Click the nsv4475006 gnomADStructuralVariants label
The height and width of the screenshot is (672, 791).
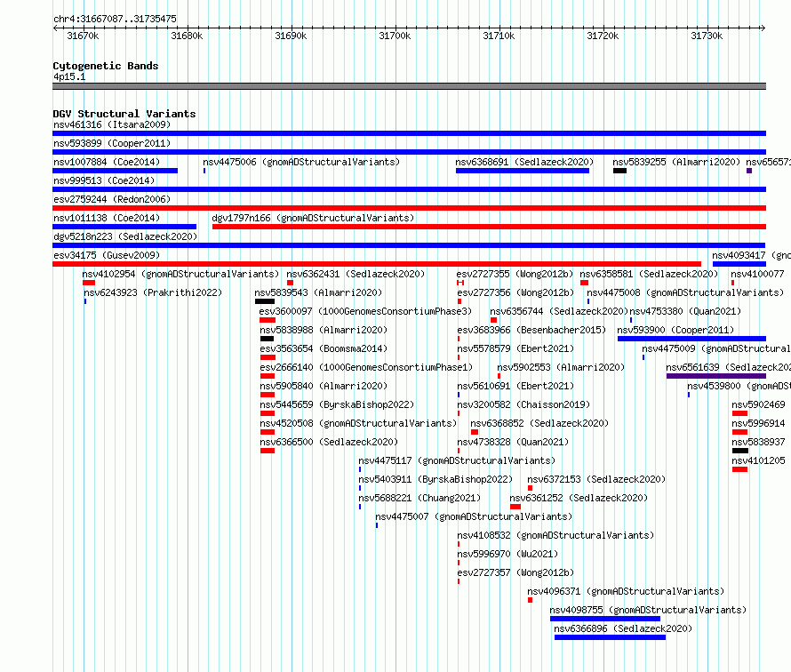[x=301, y=162]
